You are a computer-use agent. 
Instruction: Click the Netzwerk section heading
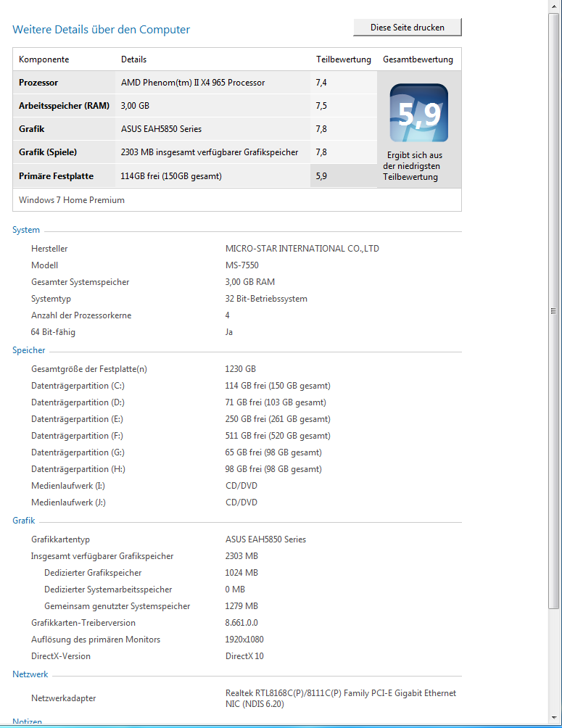click(x=30, y=674)
